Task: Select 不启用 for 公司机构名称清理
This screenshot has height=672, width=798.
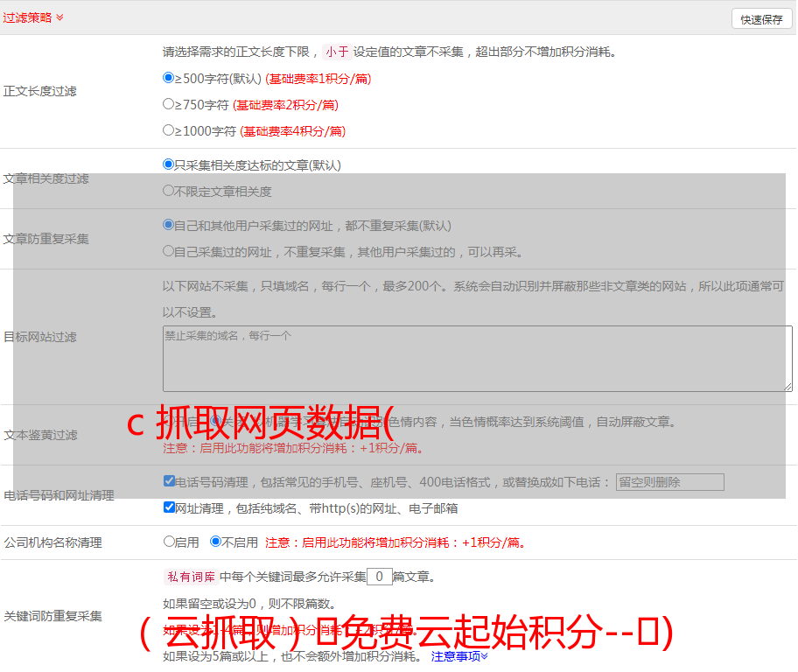Action: click(215, 542)
